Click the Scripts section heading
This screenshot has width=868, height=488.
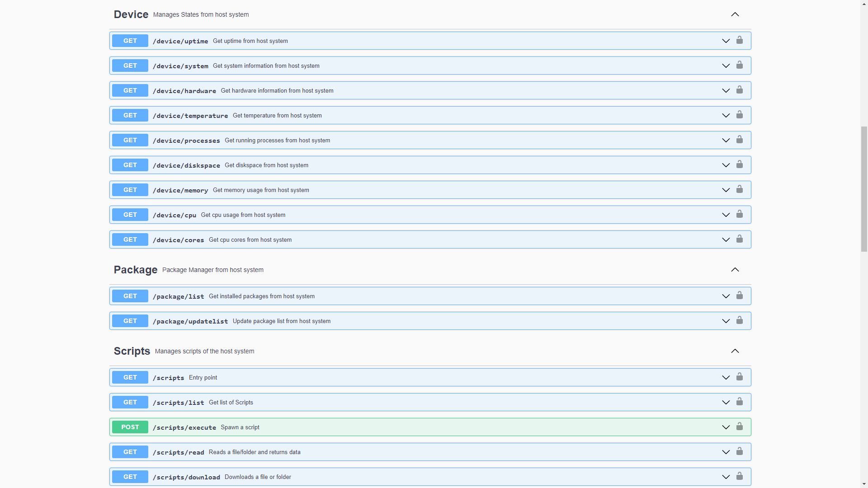(132, 351)
